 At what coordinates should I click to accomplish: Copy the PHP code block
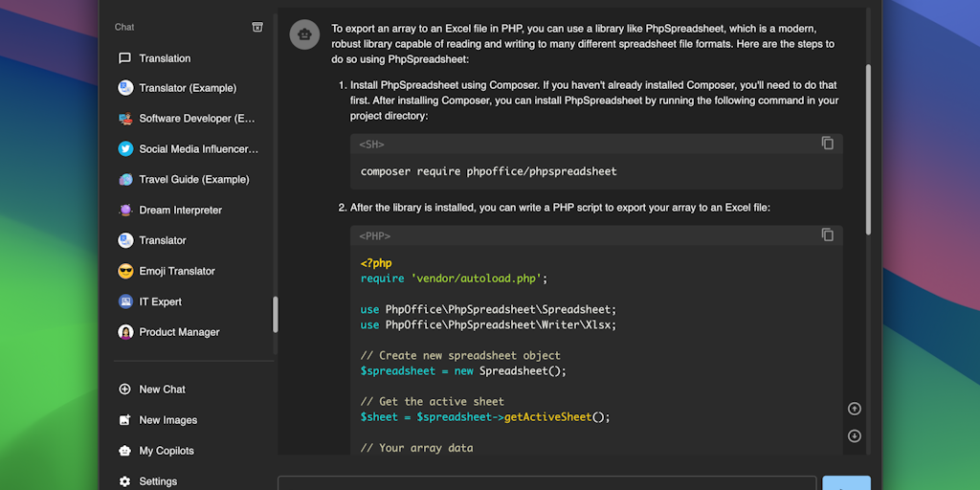pos(827,235)
